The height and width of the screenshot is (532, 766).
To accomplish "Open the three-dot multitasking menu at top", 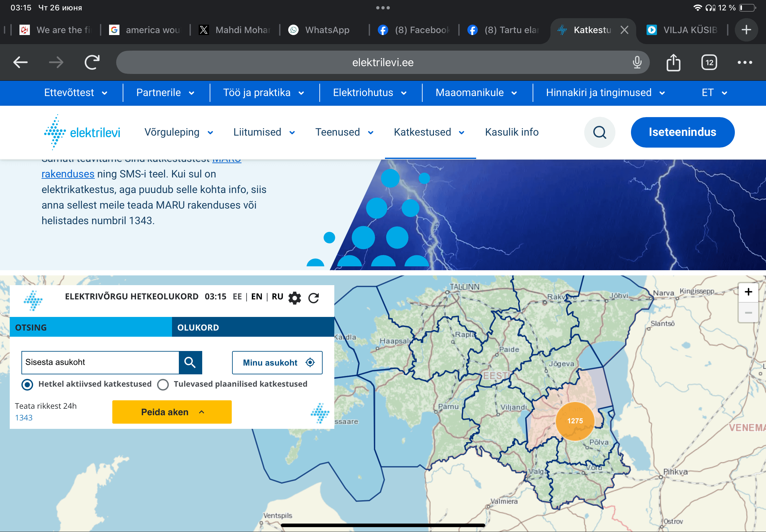I will (383, 8).
